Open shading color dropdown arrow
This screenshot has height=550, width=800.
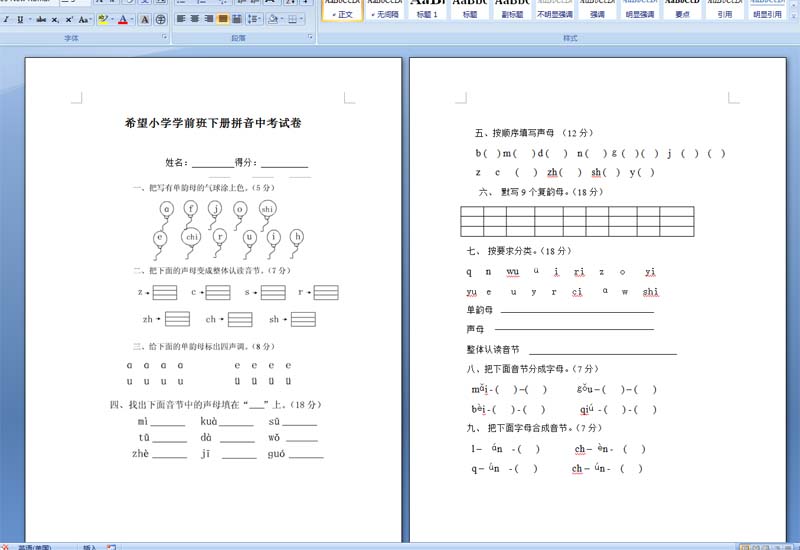[x=282, y=19]
